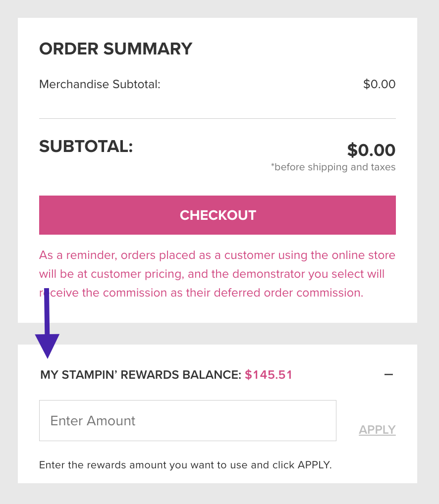This screenshot has height=504, width=439.
Task: Select the bold $0.00 subtotal amount
Action: point(371,150)
